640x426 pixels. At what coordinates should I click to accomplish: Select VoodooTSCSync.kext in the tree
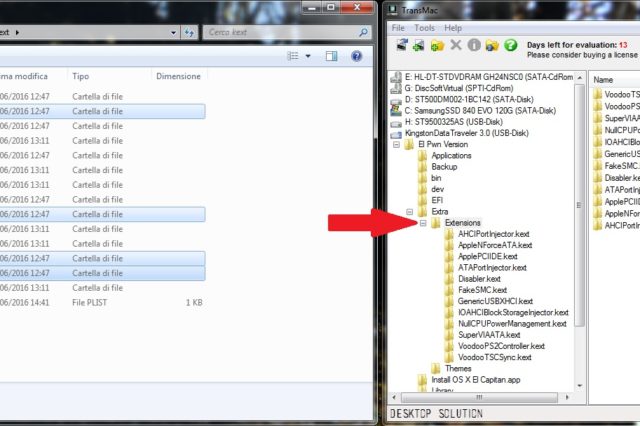494,357
